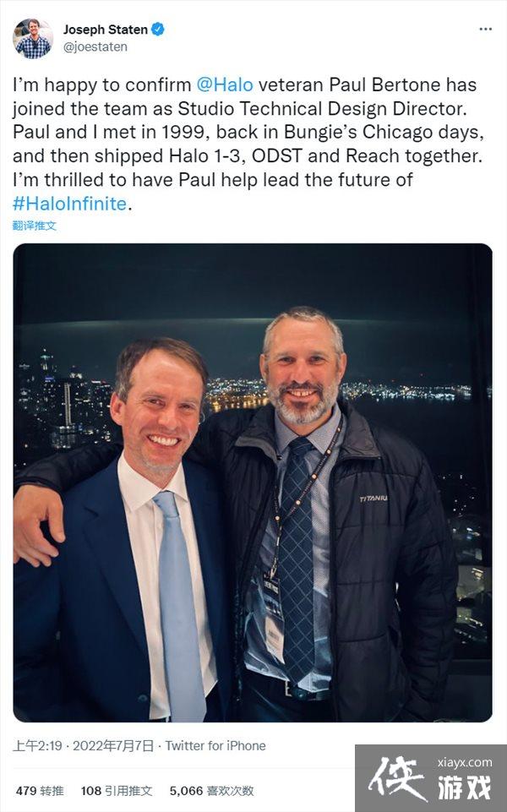
Task: View the 5,066 喜欢次数 likes list
Action: tap(211, 791)
